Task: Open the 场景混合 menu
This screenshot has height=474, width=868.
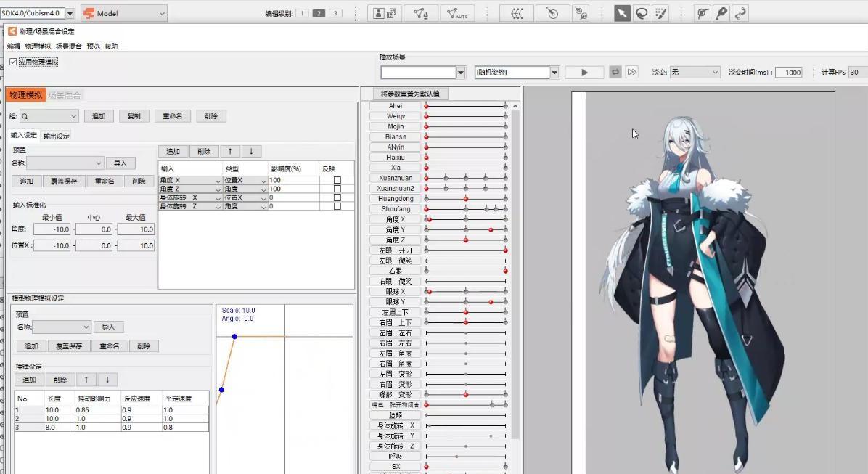Action: [69, 46]
